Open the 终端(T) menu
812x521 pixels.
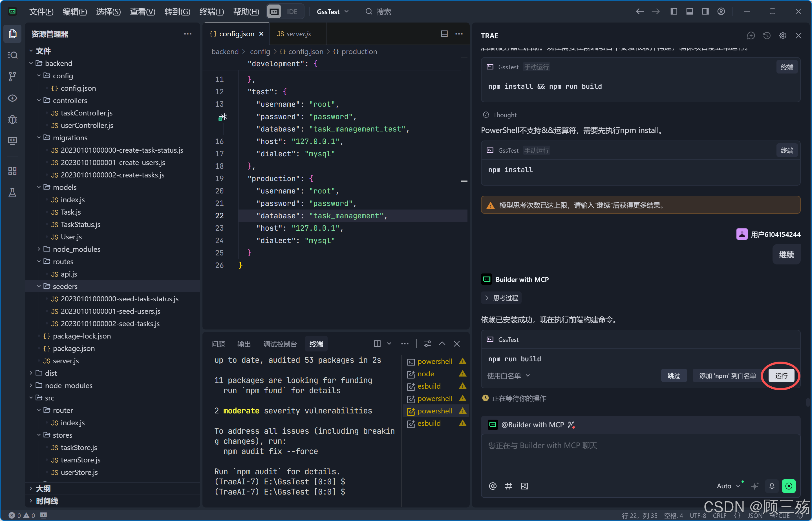pos(211,12)
